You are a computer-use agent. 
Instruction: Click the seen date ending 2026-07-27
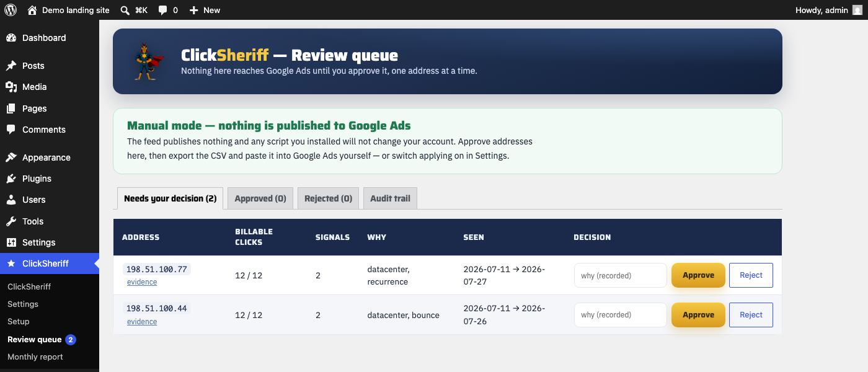[x=504, y=275]
